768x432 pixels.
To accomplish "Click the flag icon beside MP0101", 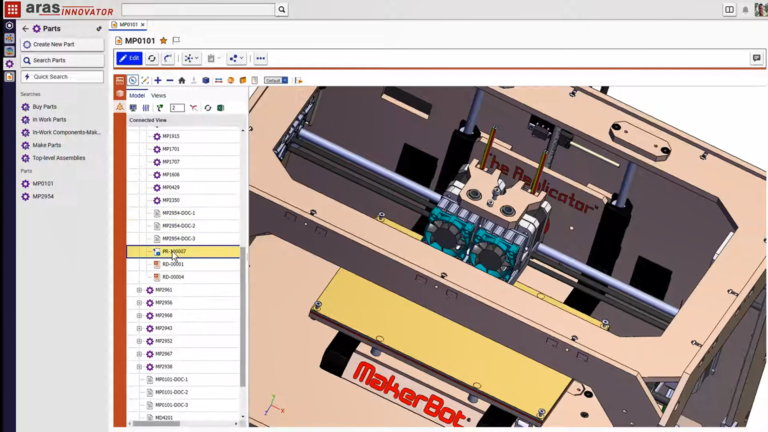I will point(176,41).
